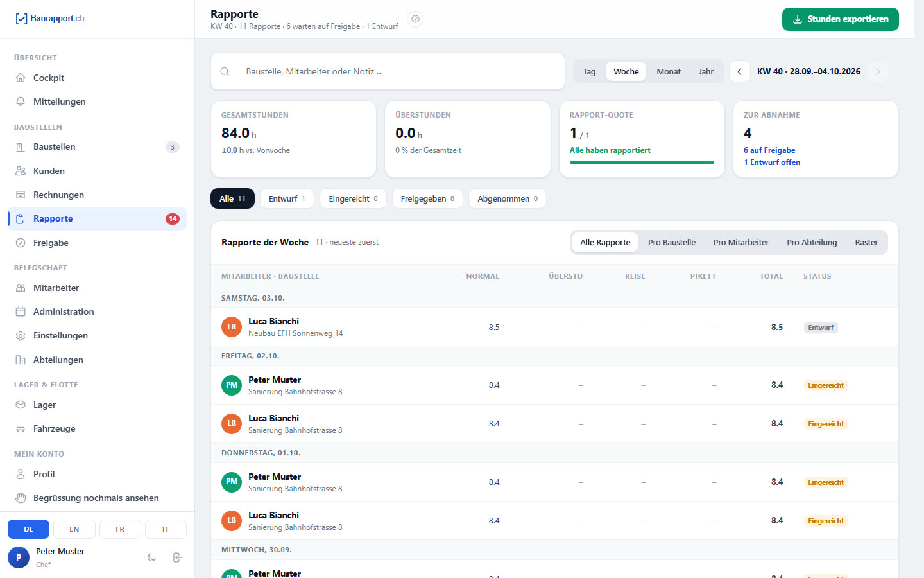Switch to Pro Baustelle view
This screenshot has height=578, width=924.
coord(672,242)
